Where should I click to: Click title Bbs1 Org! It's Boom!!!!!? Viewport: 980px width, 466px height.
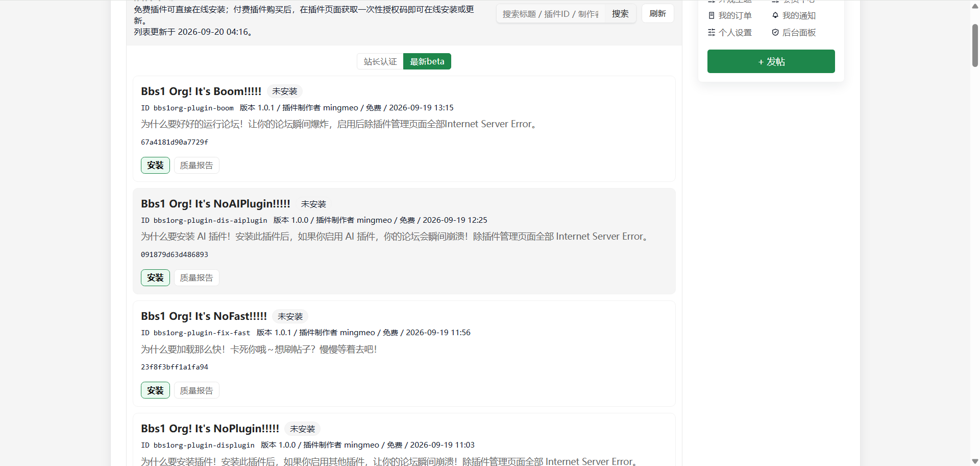pyautogui.click(x=201, y=91)
